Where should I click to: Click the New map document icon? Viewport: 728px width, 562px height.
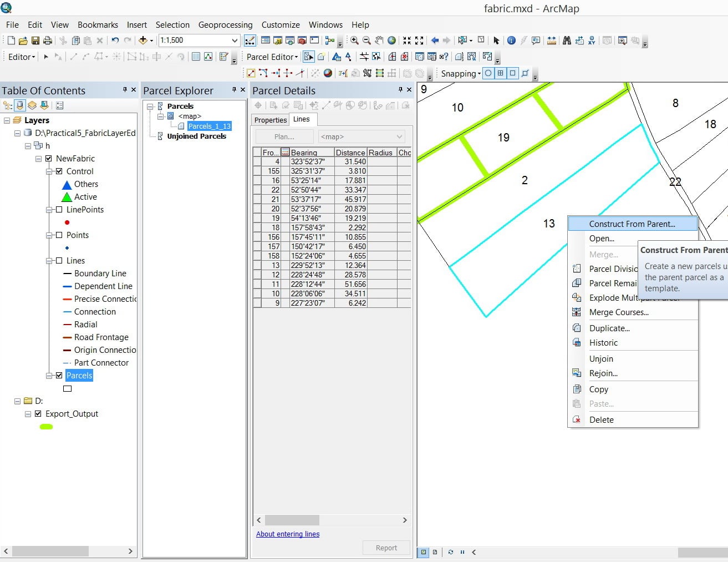click(11, 40)
